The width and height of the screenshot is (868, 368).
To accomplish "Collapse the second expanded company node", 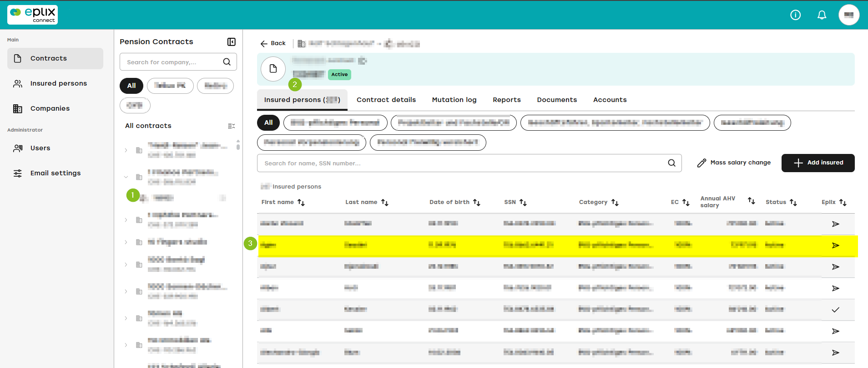I will [x=126, y=177].
